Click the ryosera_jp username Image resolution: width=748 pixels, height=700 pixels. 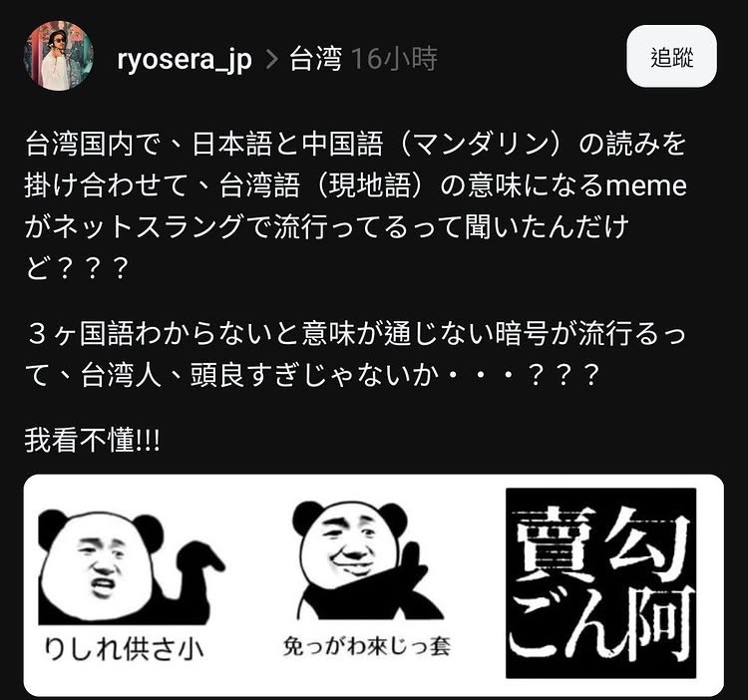point(185,59)
